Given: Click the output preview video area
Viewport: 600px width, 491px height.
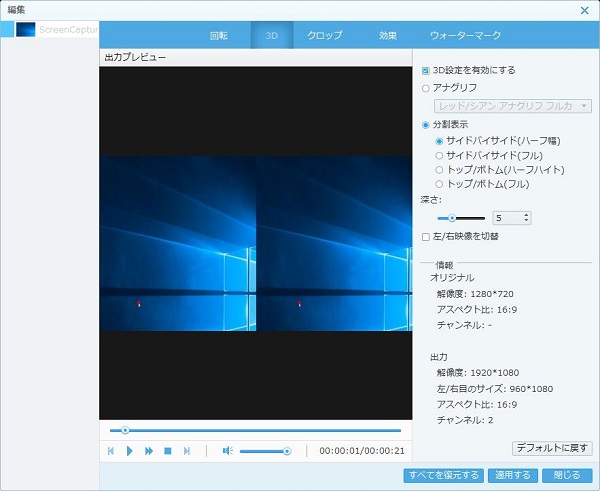Looking at the screenshot, I should (x=256, y=243).
